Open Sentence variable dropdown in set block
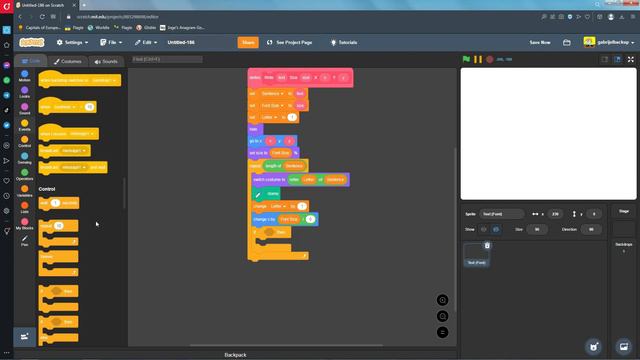This screenshot has height=360, width=640. (272, 93)
